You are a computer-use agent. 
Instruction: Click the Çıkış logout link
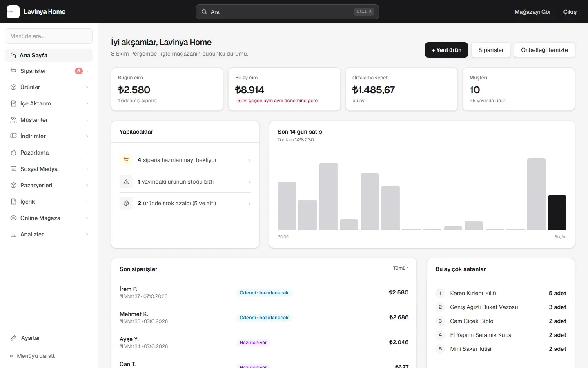pyautogui.click(x=570, y=12)
